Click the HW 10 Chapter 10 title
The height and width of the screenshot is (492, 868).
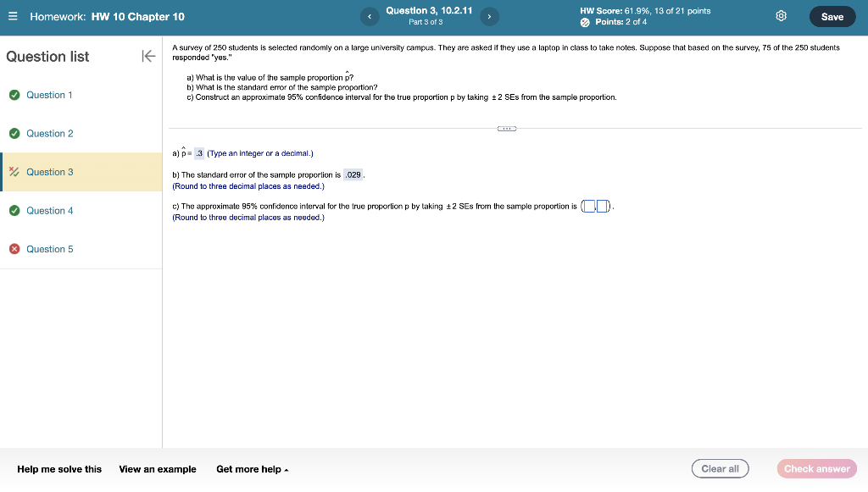[138, 17]
